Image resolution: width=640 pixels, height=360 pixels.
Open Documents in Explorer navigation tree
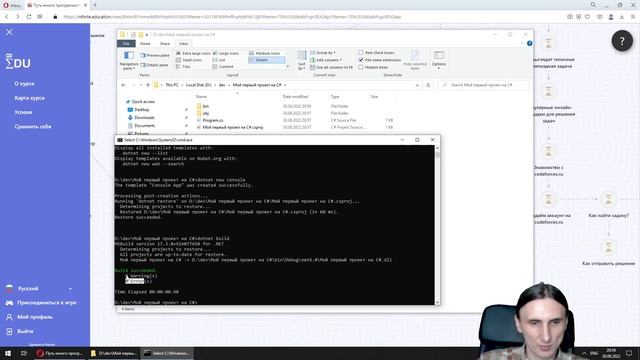point(144,126)
